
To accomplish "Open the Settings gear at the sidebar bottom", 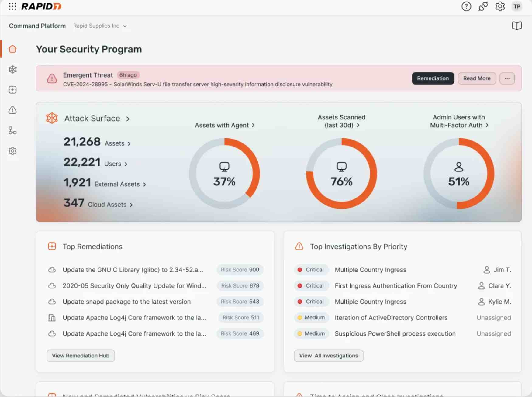I will click(x=12, y=151).
